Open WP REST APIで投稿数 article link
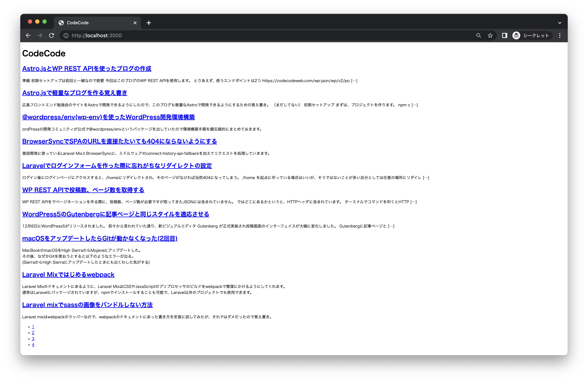Screen dimensions: 588x382 coord(83,190)
